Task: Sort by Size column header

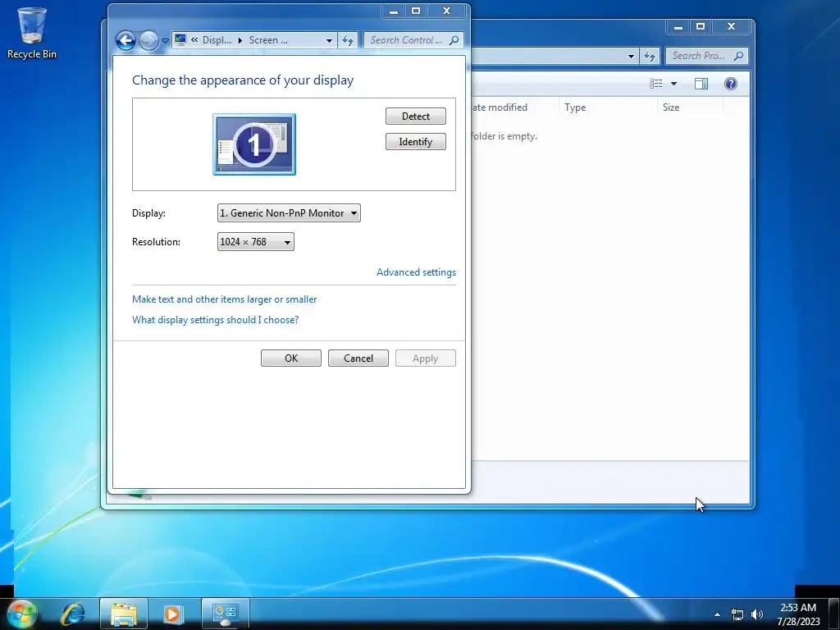Action: pos(690,107)
